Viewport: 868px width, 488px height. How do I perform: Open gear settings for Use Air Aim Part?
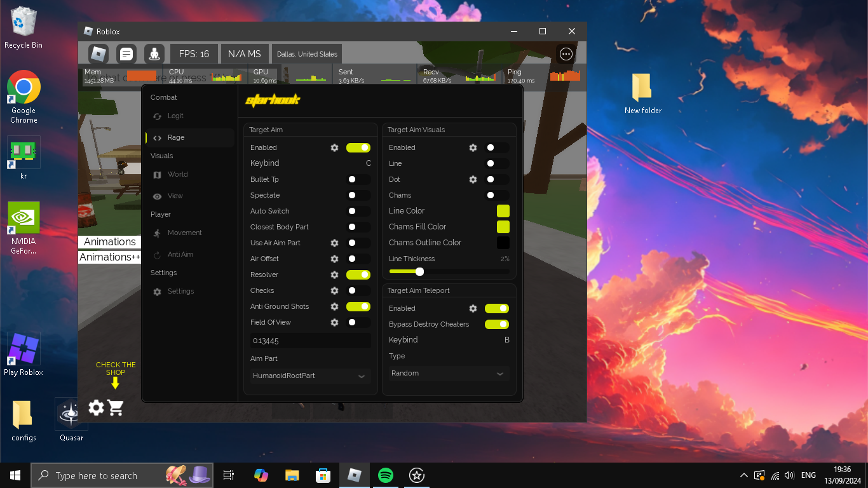tap(334, 243)
